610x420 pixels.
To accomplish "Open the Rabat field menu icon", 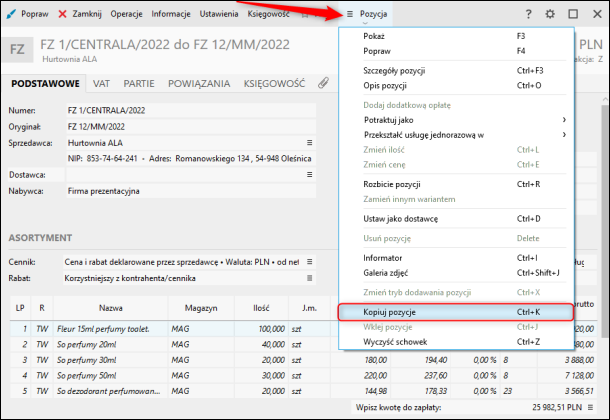I will coord(310,278).
